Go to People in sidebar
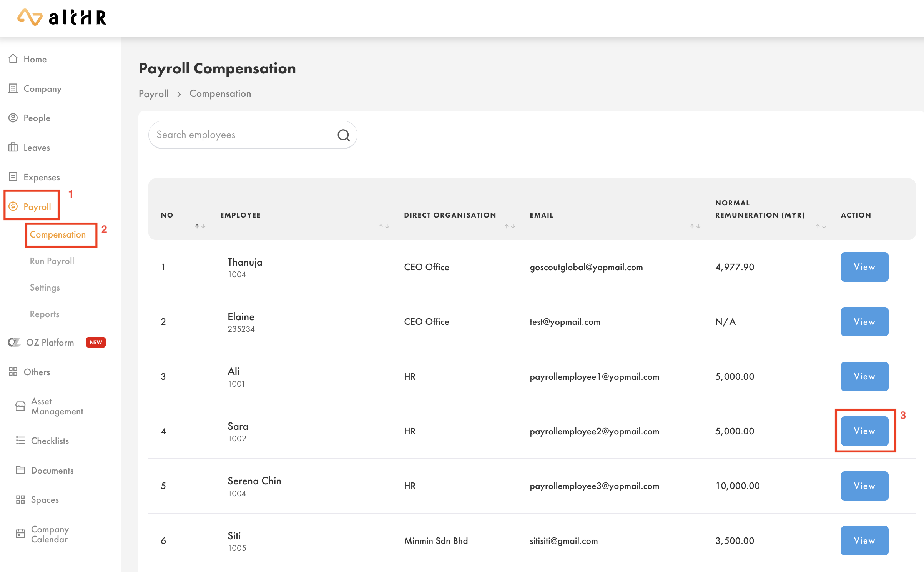 (37, 118)
